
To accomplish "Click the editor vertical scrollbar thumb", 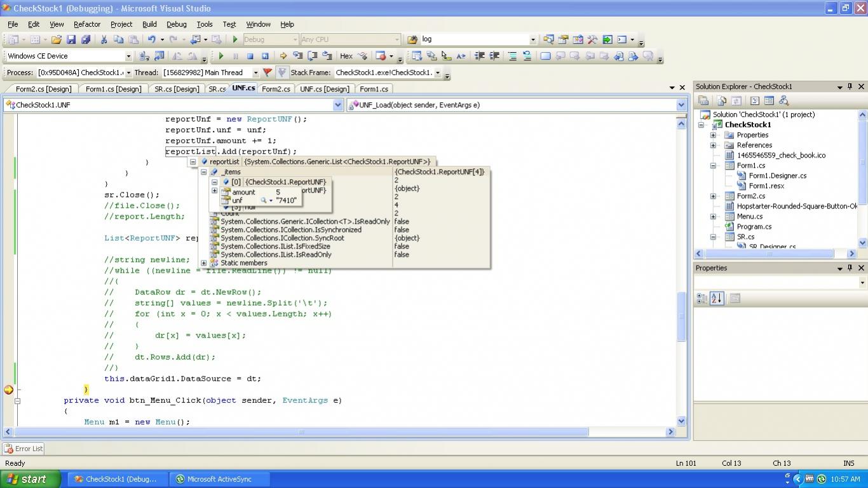I will 681,316.
